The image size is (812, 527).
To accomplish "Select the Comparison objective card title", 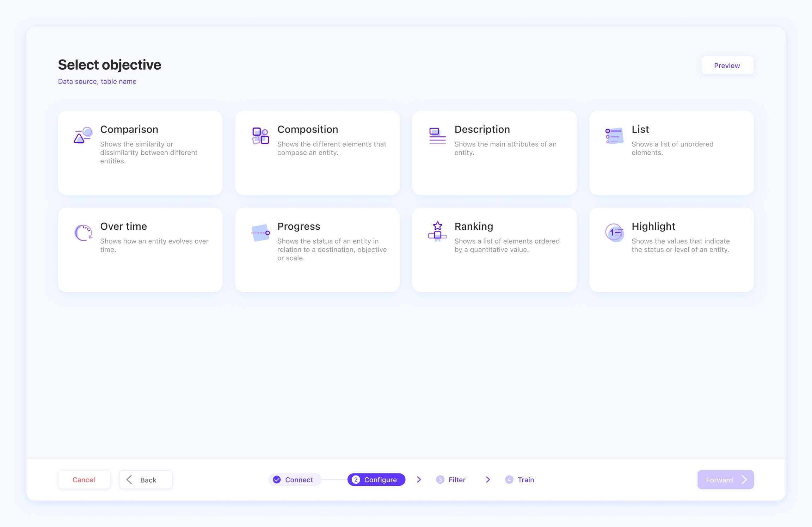I will [x=129, y=129].
